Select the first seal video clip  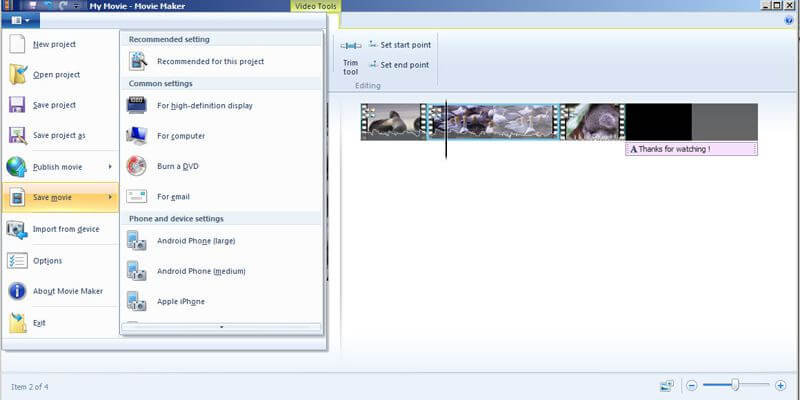pyautogui.click(x=393, y=122)
